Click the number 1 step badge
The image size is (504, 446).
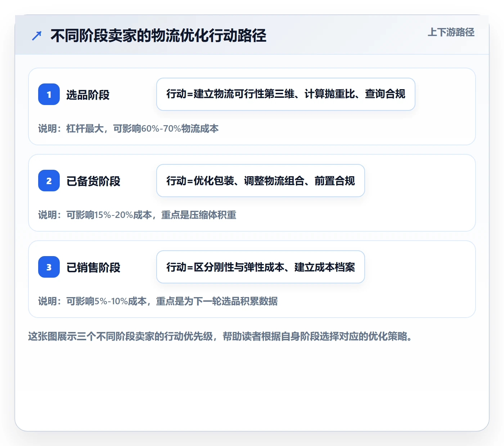click(49, 94)
